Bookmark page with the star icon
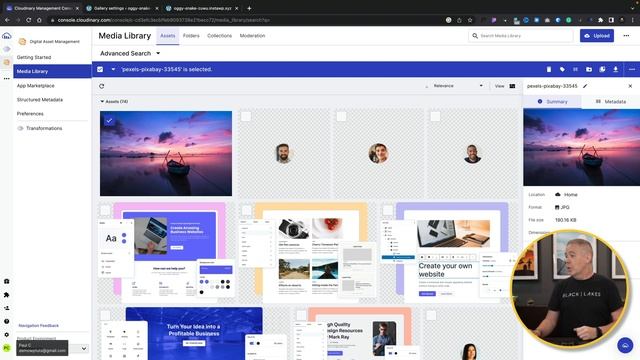 [x=470, y=20]
